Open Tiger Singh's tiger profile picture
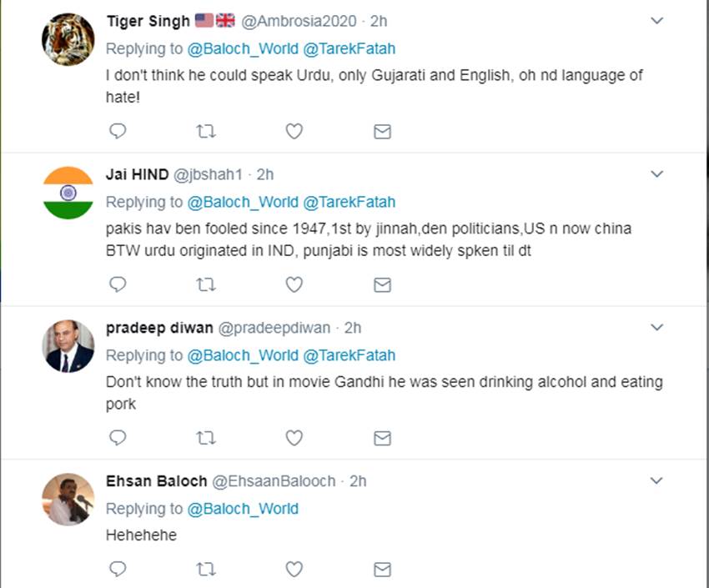Screen dimensions: 709x588 click(x=68, y=39)
